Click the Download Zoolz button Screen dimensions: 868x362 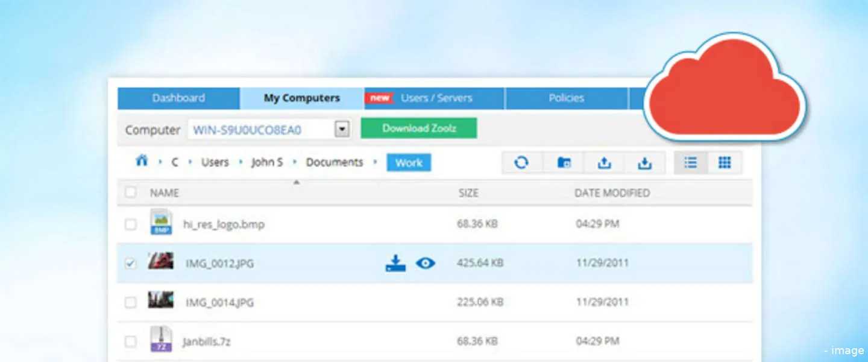coord(418,129)
